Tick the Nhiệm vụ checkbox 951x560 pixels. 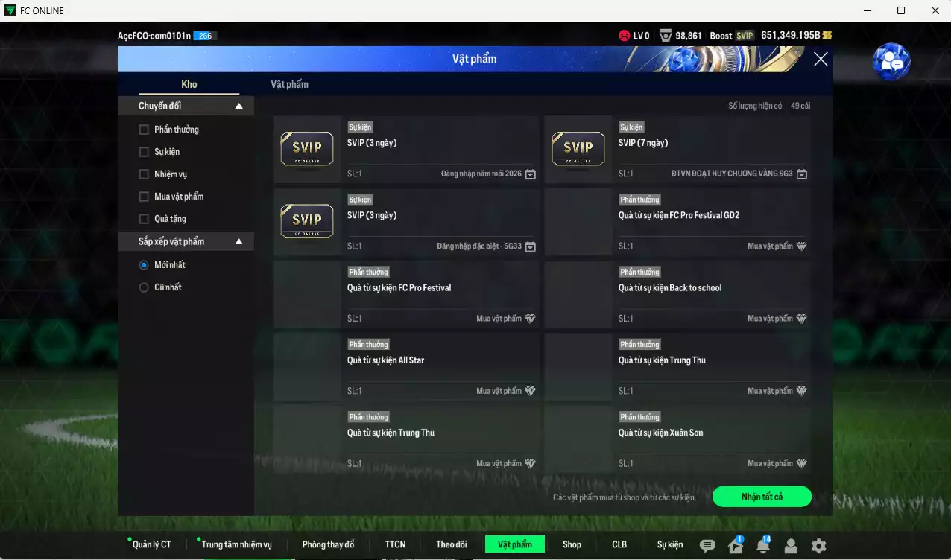(x=144, y=174)
